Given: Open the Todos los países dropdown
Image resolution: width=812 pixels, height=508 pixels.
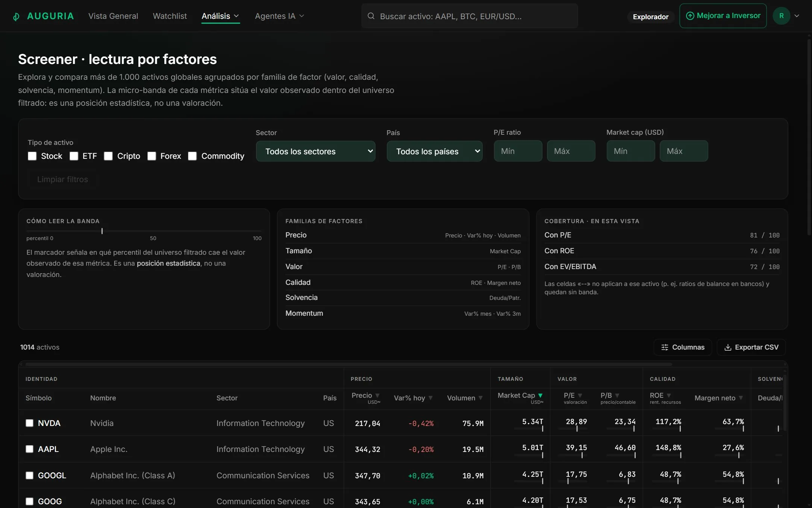Looking at the screenshot, I should click(x=435, y=151).
